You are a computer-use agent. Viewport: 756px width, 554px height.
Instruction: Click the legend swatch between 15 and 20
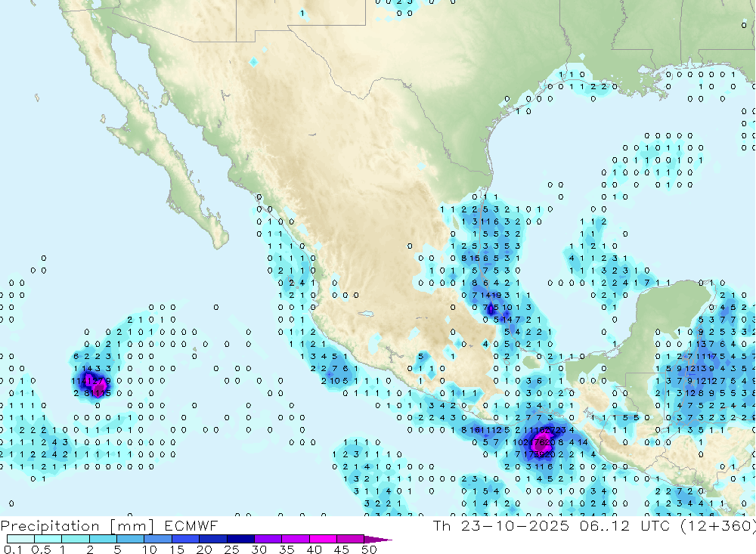coord(186,539)
